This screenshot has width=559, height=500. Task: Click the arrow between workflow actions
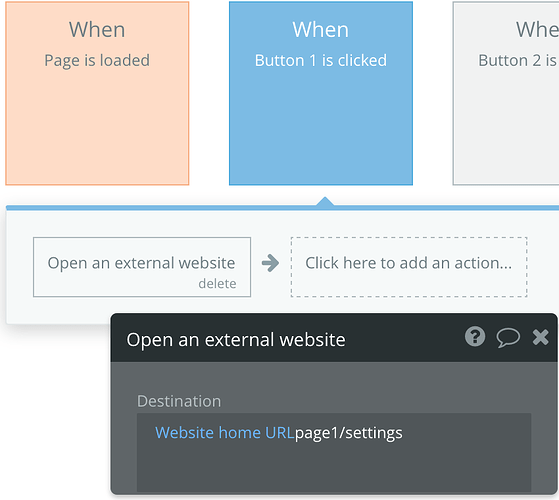click(270, 263)
